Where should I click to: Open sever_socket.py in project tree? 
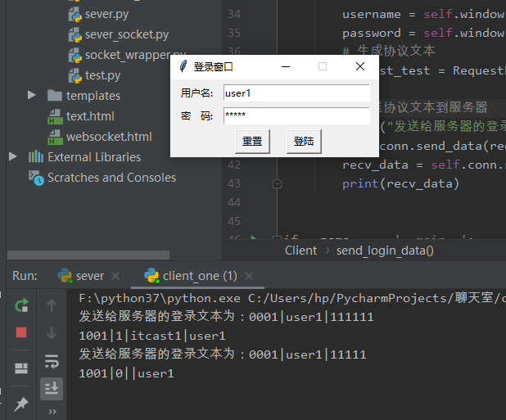pyautogui.click(x=127, y=34)
